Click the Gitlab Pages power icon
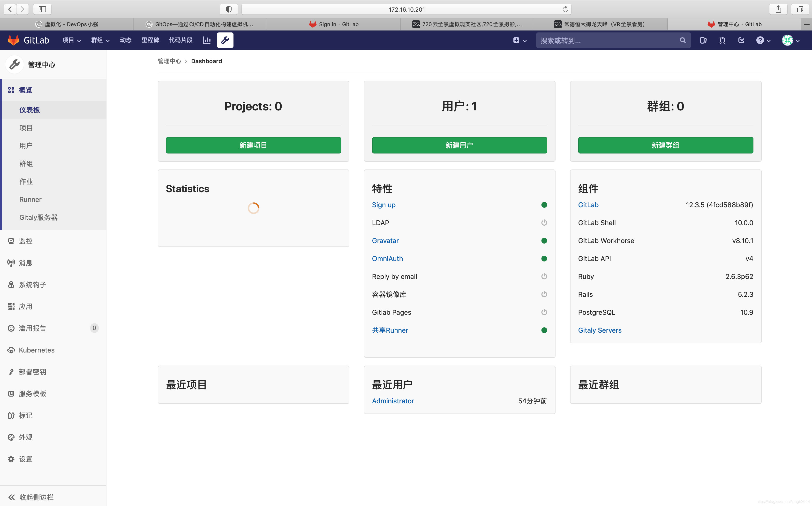 pos(544,312)
